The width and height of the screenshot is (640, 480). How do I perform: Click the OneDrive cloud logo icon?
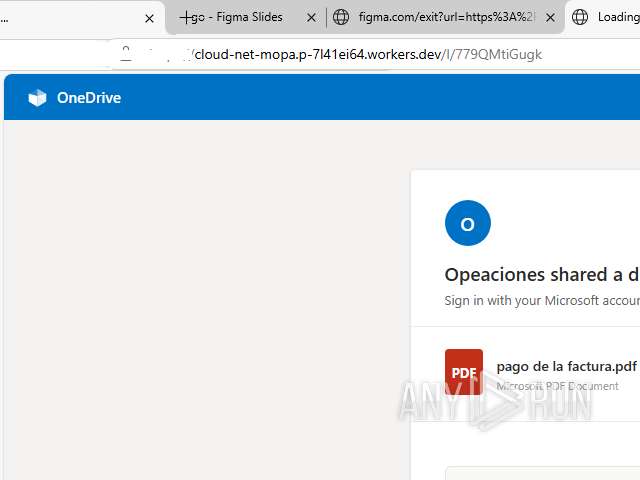37,98
